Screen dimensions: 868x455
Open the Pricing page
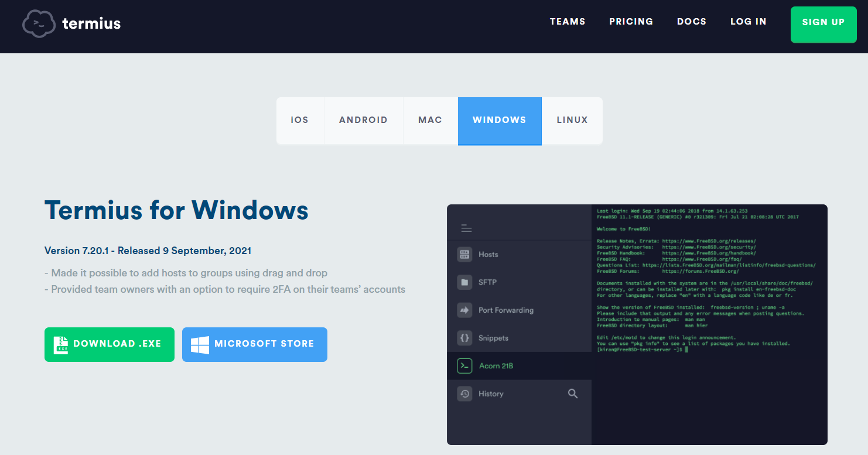coord(631,22)
